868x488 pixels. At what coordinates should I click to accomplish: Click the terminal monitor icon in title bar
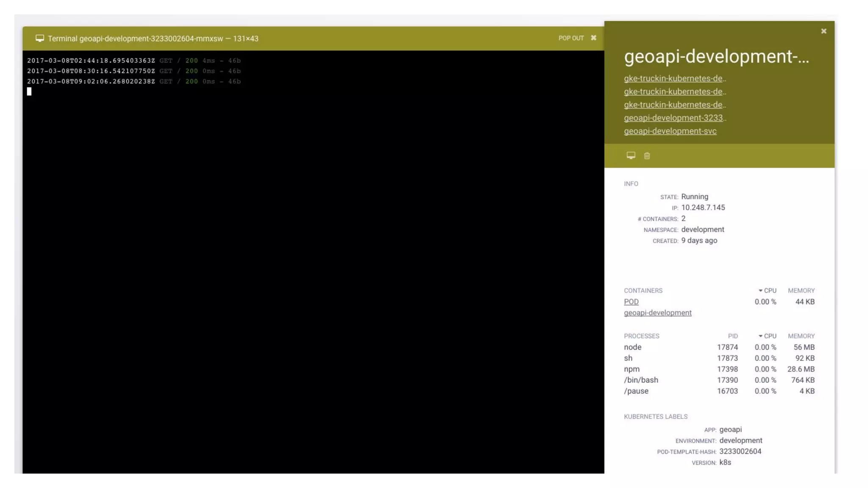(39, 39)
